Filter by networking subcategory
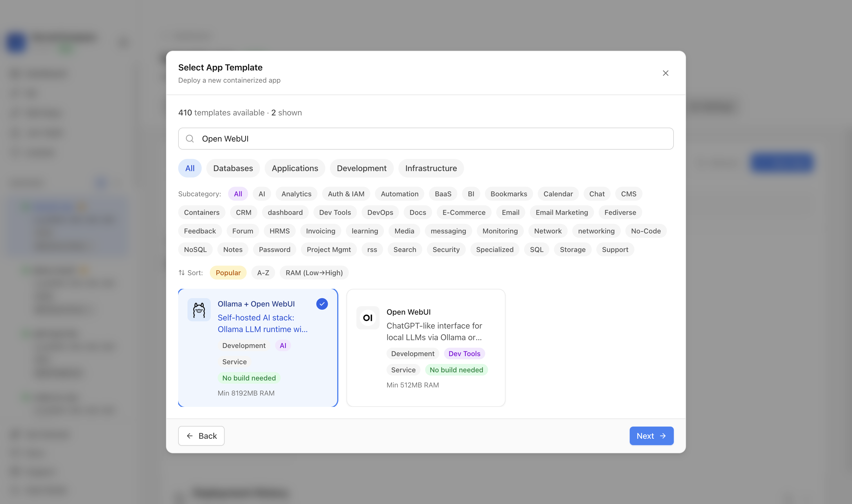This screenshot has width=852, height=504. 596,231
